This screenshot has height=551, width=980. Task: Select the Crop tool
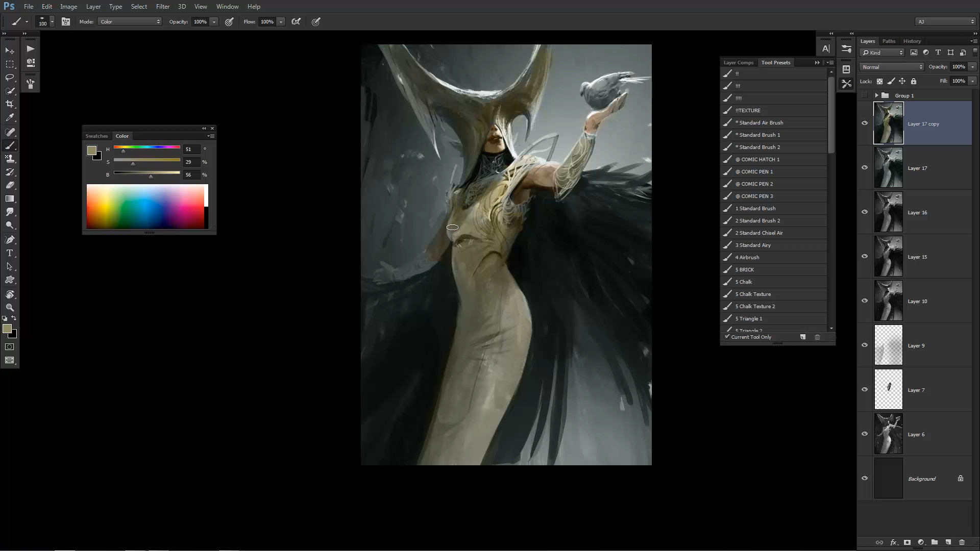click(x=10, y=104)
